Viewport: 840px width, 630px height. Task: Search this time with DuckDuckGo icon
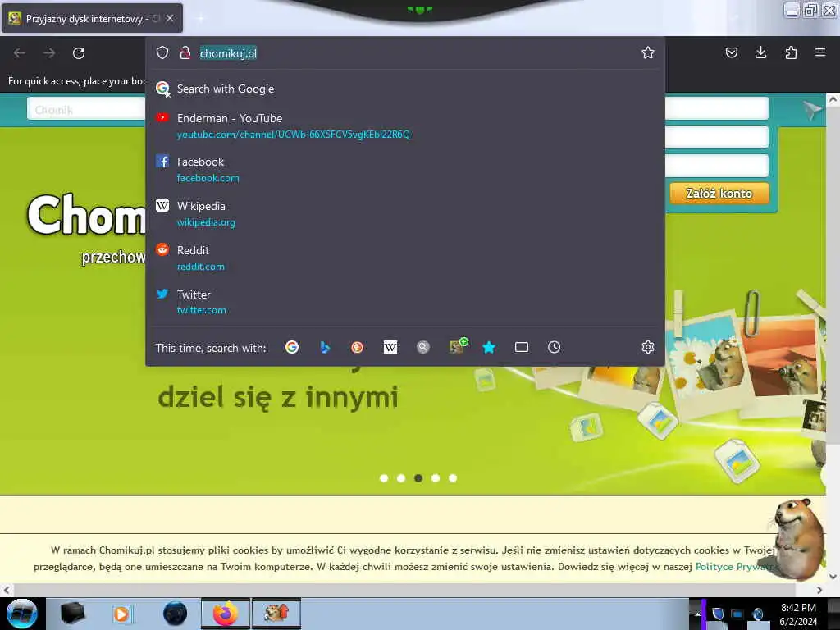(x=358, y=347)
